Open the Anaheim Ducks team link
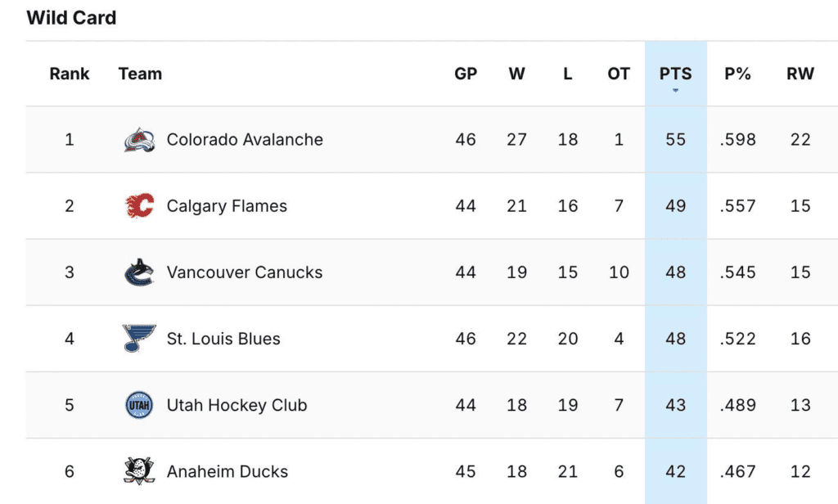 (228, 471)
